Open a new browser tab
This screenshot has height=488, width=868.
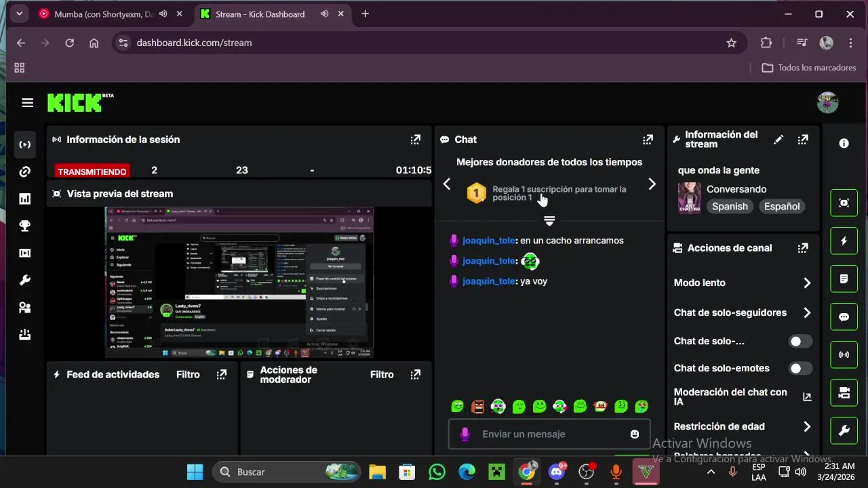tap(365, 14)
